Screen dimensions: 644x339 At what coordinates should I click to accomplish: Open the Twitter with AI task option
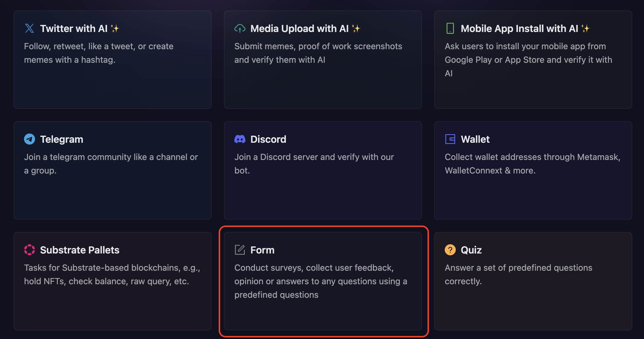pos(112,59)
